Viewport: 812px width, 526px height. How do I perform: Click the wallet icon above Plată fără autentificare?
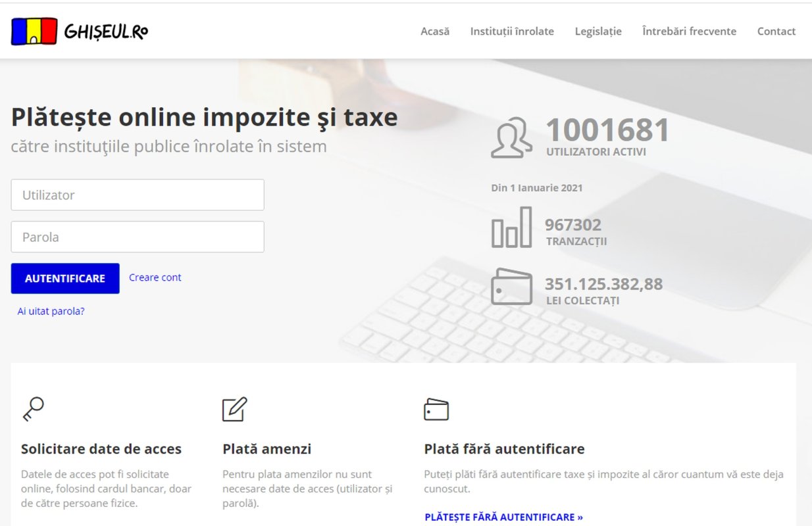tap(436, 408)
